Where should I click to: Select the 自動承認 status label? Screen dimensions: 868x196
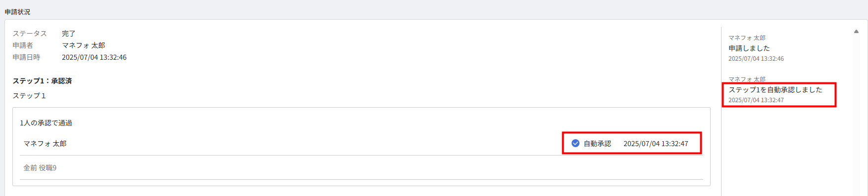[597, 144]
